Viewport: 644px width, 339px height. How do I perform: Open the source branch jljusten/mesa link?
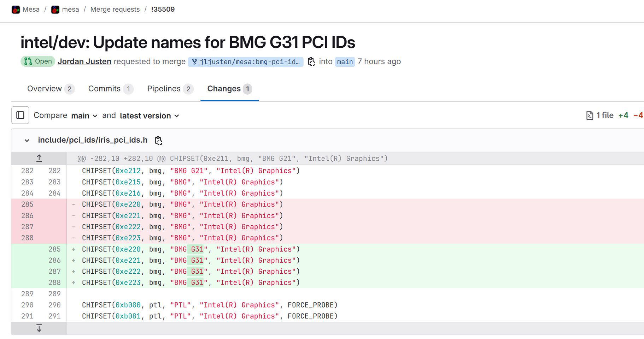point(246,62)
